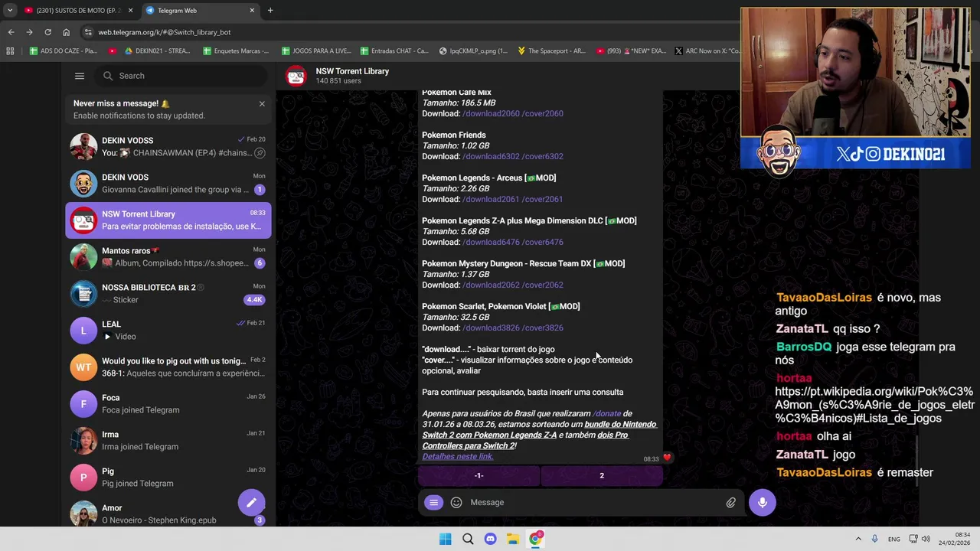This screenshot has width=980, height=551.
Task: Open Windows taskbar search
Action: 468,539
